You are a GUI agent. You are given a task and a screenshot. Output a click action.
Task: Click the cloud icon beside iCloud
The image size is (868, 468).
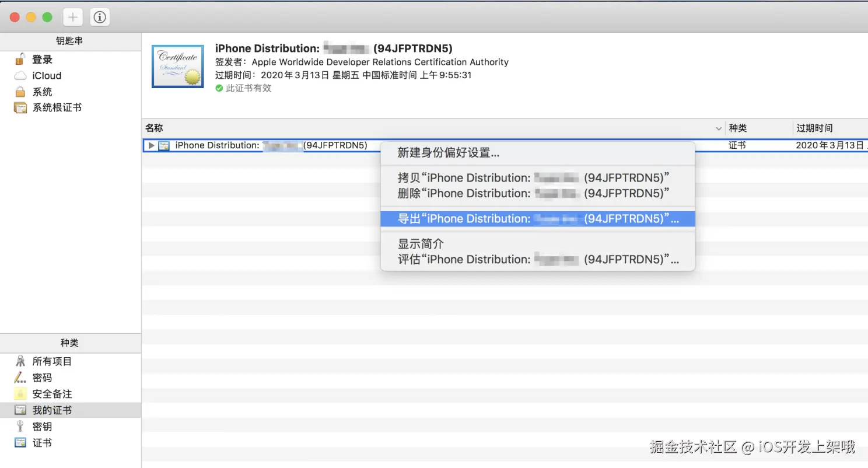[x=20, y=76]
